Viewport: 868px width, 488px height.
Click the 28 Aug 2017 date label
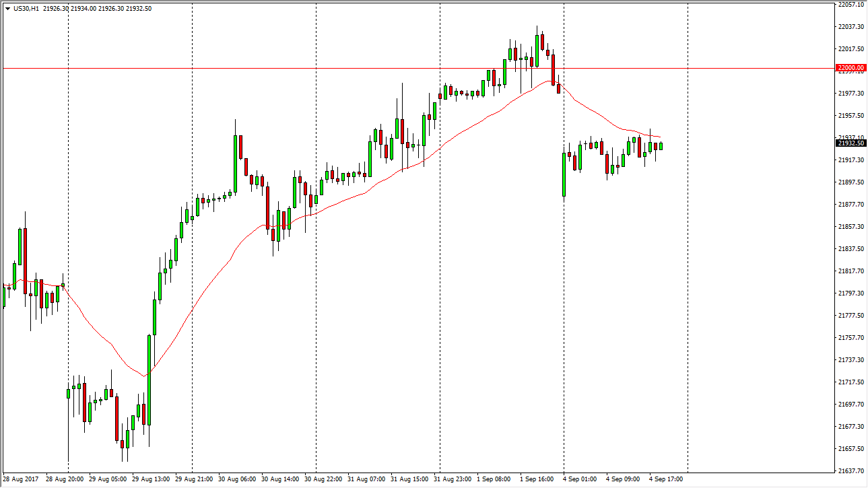click(20, 479)
